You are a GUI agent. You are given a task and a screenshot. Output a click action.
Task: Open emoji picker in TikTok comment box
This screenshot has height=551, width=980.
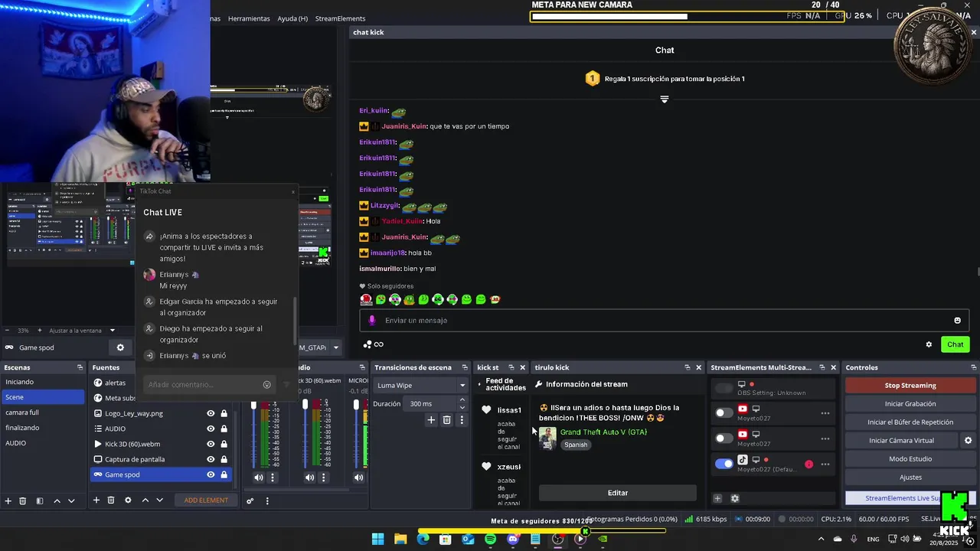pos(266,384)
